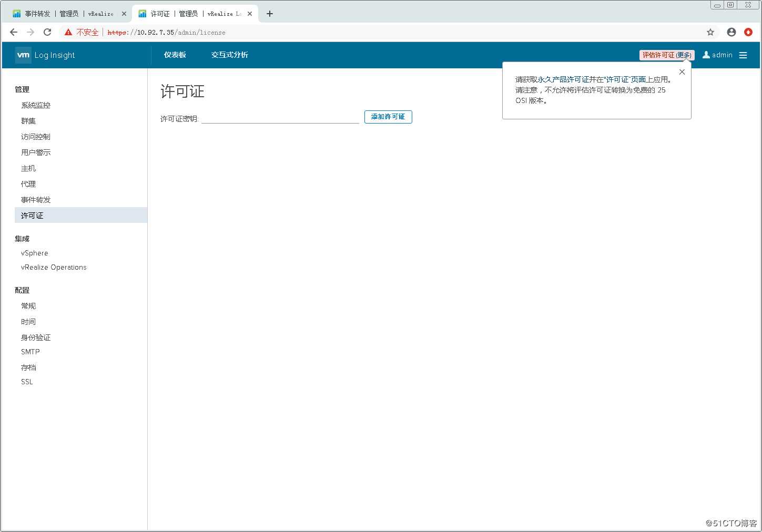Open 事件转发 in the sidebar
The width and height of the screenshot is (762, 532).
(36, 200)
